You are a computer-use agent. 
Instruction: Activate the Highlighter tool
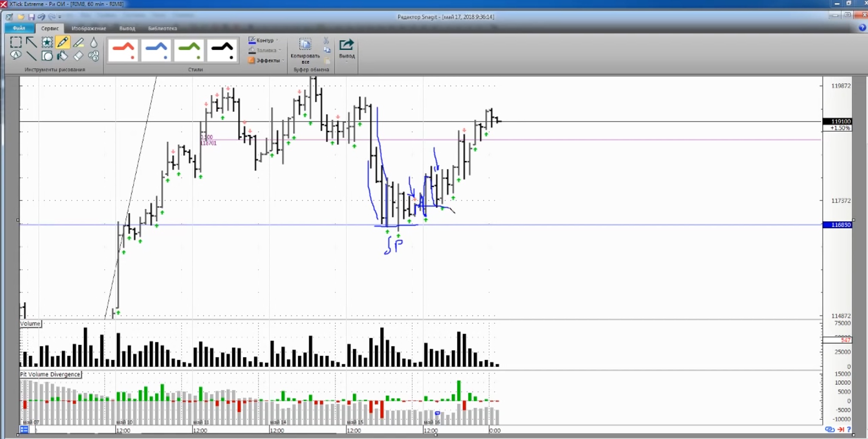tap(78, 42)
